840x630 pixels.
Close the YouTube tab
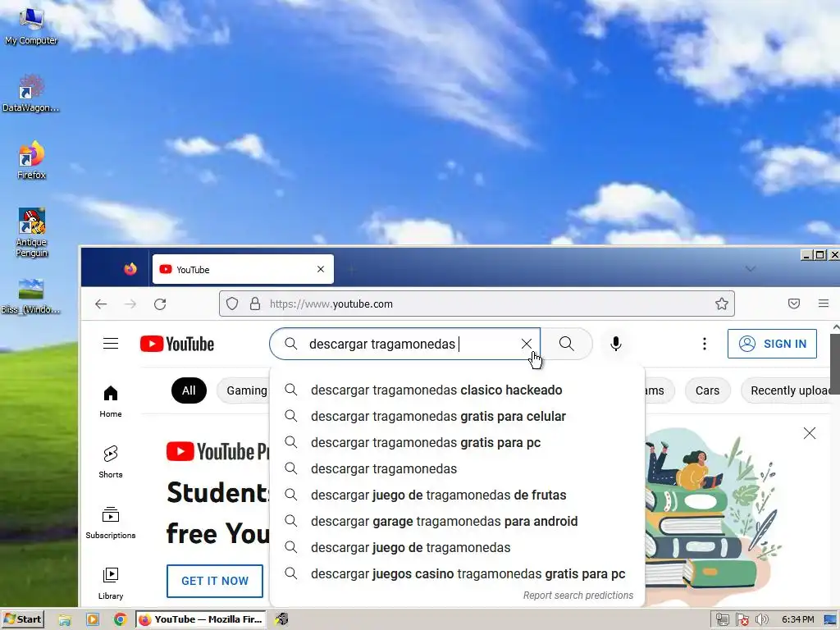tap(321, 269)
